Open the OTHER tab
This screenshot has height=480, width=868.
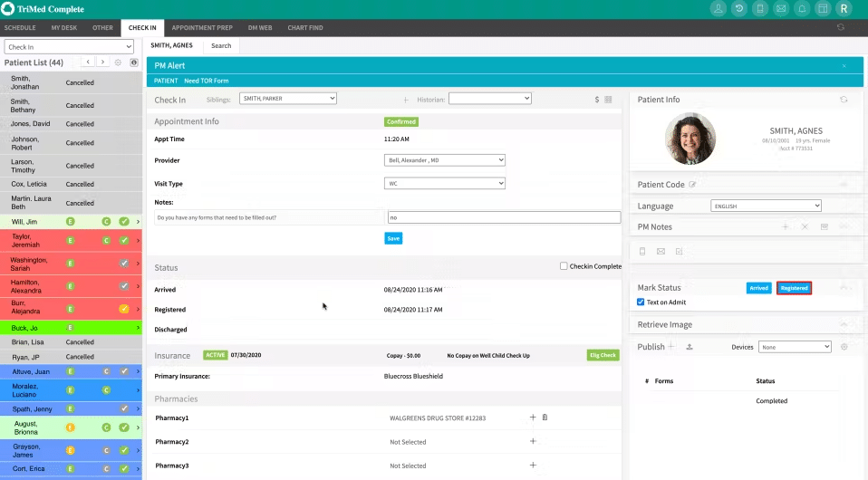(x=102, y=28)
